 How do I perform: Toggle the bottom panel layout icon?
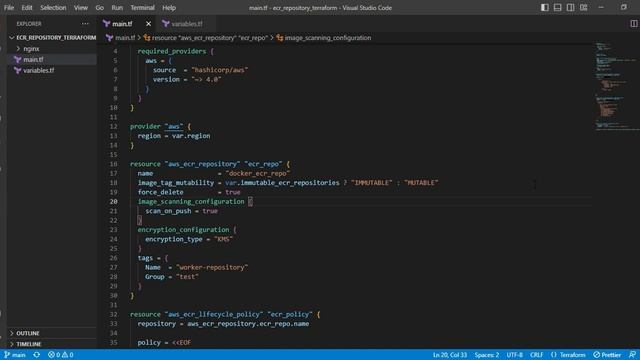(x=558, y=7)
